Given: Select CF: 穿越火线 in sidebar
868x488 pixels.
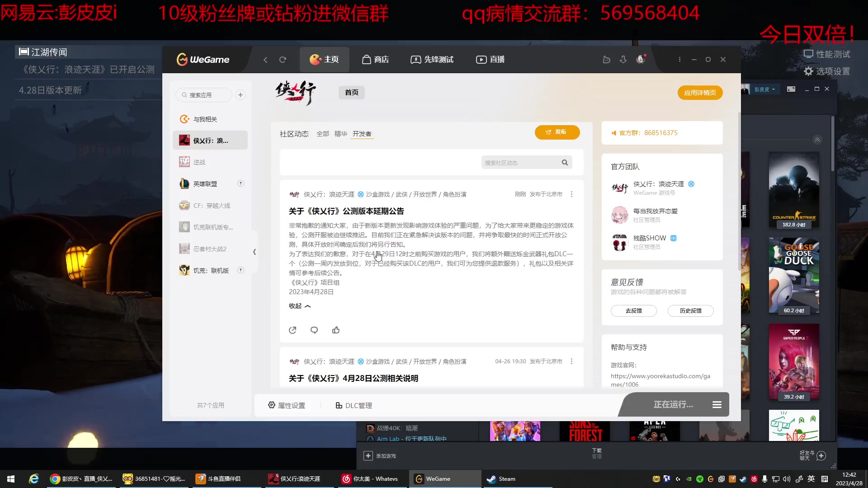Looking at the screenshot, I should (x=210, y=206).
